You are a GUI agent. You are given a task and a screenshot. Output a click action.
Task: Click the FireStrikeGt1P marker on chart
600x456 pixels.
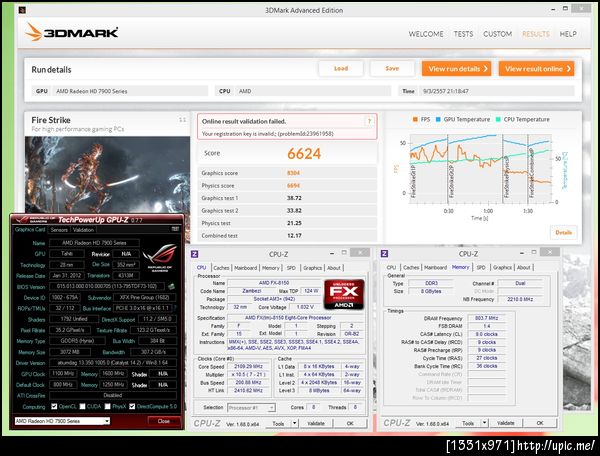pyautogui.click(x=412, y=181)
